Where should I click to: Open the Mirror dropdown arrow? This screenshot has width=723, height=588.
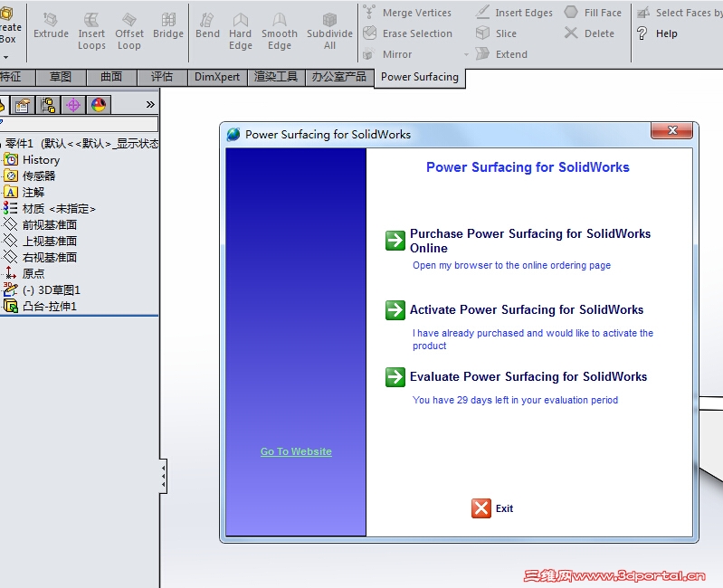tap(466, 55)
